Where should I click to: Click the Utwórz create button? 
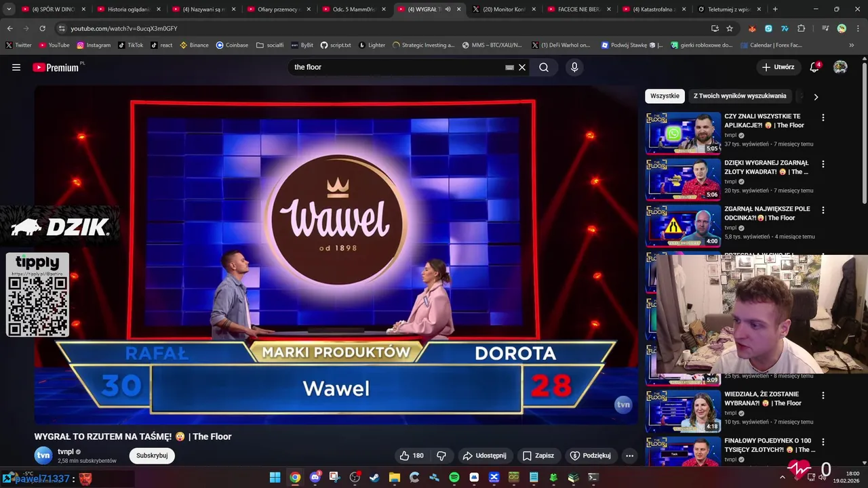point(778,67)
